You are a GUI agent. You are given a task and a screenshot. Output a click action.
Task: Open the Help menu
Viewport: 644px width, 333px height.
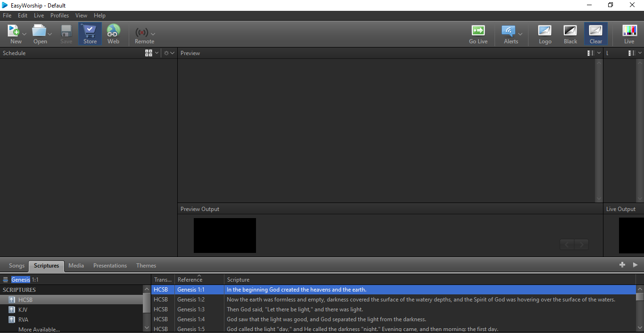tap(99, 16)
